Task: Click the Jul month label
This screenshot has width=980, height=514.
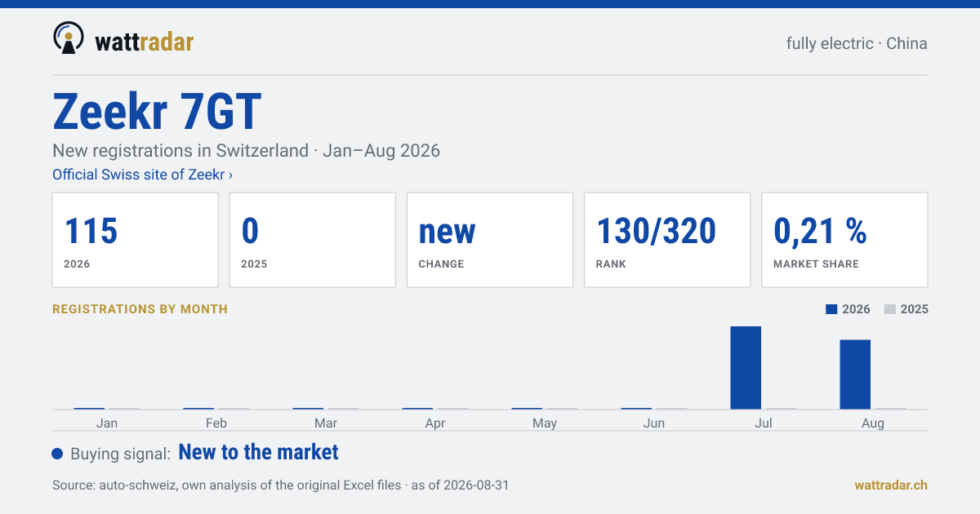Action: coord(764,423)
